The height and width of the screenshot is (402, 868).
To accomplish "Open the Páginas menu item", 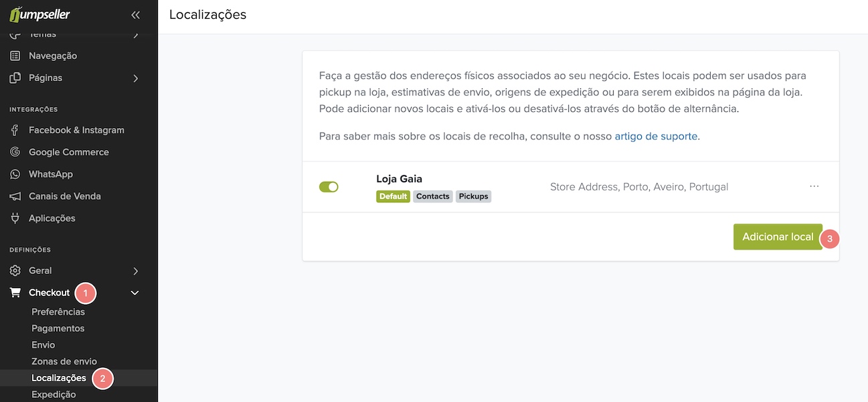I will (x=46, y=78).
